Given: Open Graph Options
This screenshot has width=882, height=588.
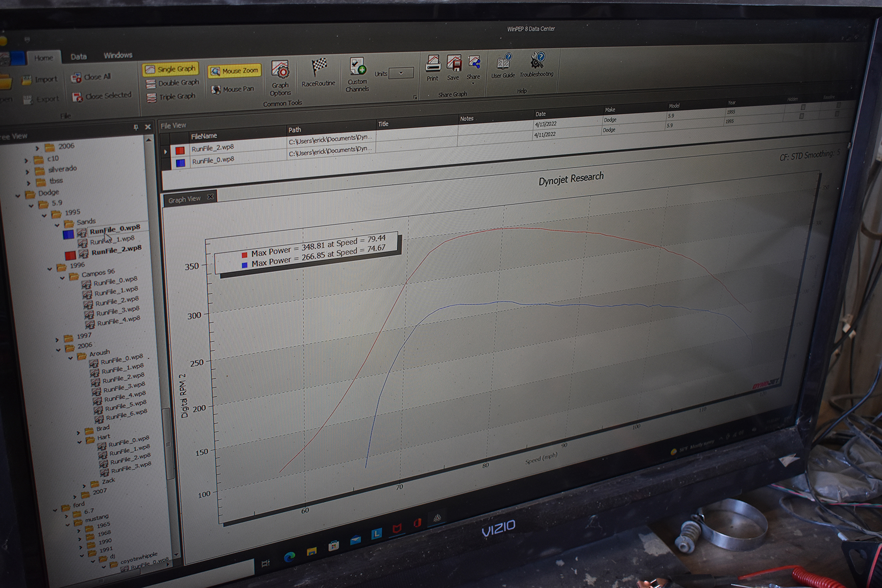Looking at the screenshot, I should pos(280,78).
